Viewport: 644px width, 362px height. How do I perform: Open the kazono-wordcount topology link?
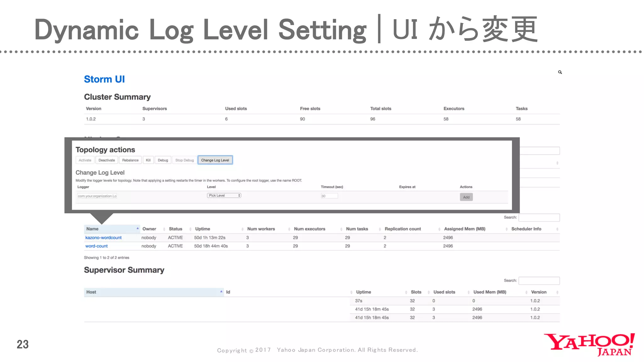coord(103,238)
